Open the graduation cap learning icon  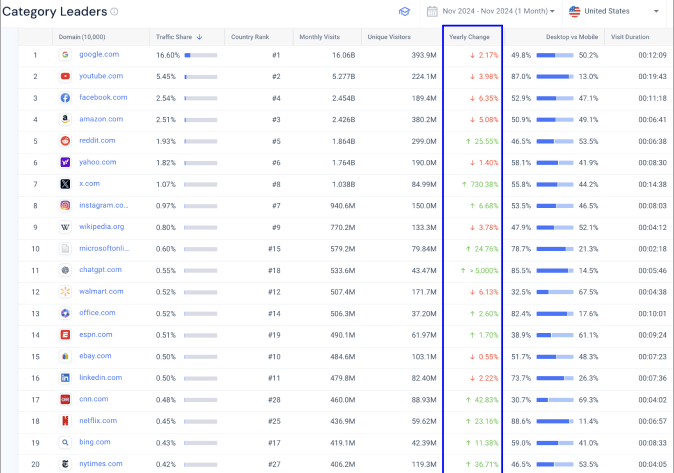[x=404, y=12]
